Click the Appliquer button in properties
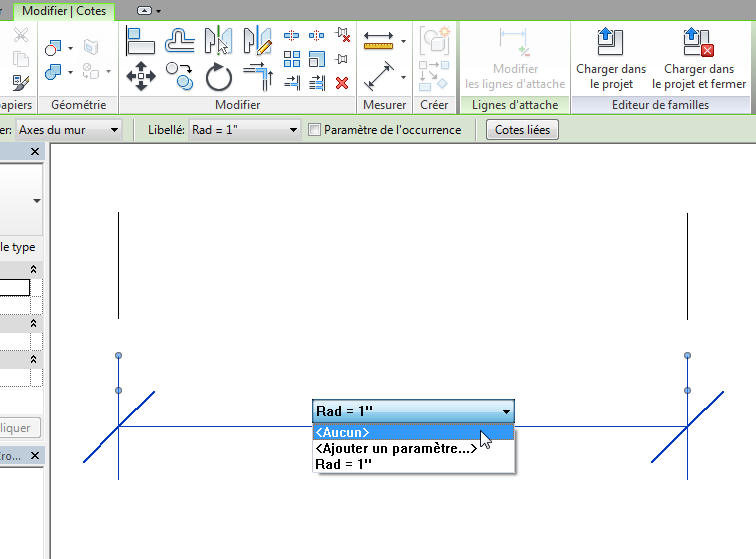This screenshot has width=756, height=559. [x=18, y=428]
